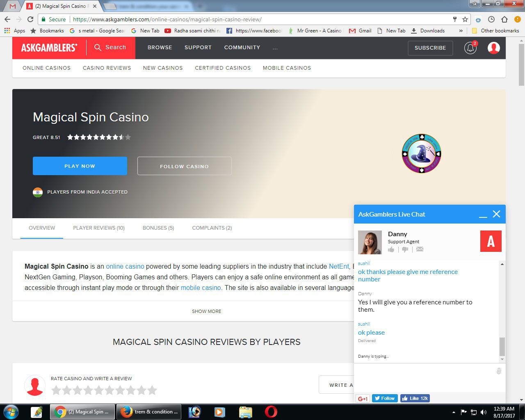Expand the bookmarks overflow chevron

point(461,30)
